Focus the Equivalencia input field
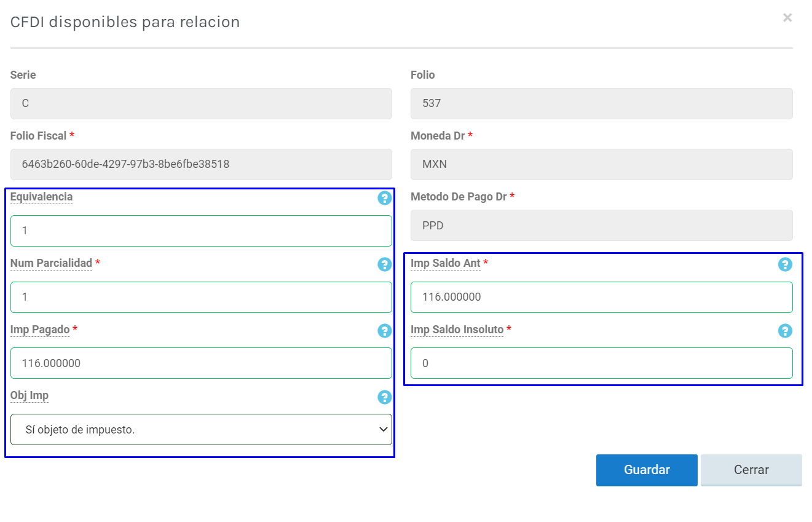The image size is (812, 522). point(201,231)
